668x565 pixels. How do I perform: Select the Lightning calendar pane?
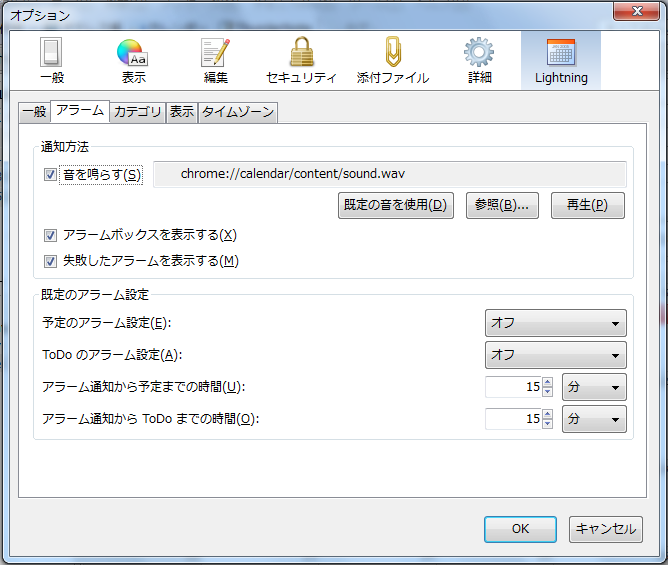coord(561,60)
